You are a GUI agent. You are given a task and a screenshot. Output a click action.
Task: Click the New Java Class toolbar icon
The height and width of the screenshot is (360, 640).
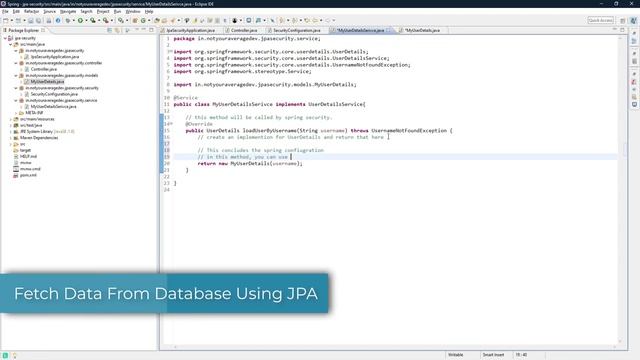click(143, 20)
